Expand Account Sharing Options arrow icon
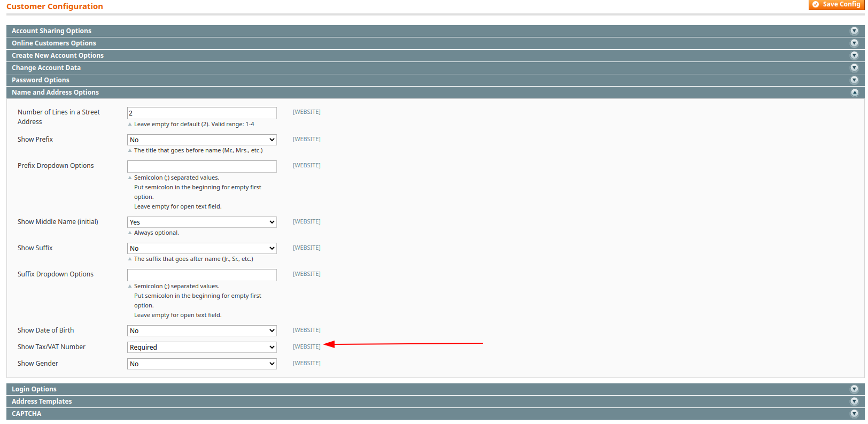 [x=854, y=31]
